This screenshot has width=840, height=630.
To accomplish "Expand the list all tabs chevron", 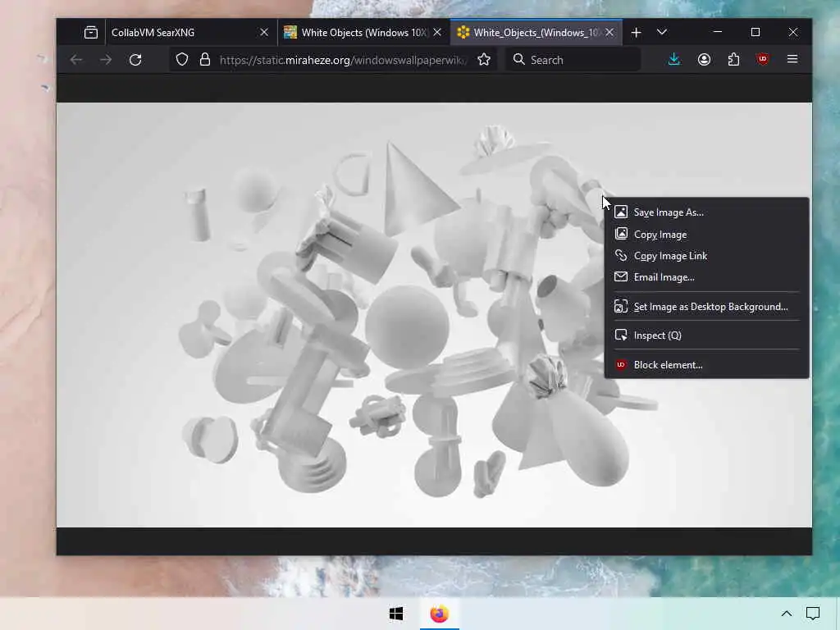I will [662, 32].
